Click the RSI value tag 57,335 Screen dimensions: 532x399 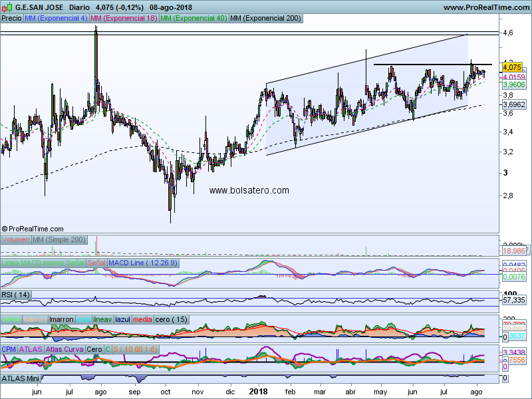click(x=515, y=301)
